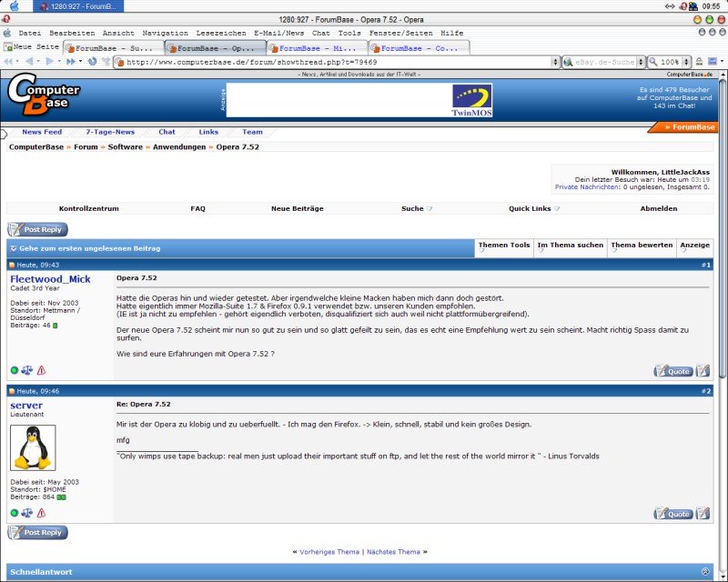Switch to the 'ForumBase - Mi...' tab
The height and width of the screenshot is (582, 728).
click(x=318, y=48)
